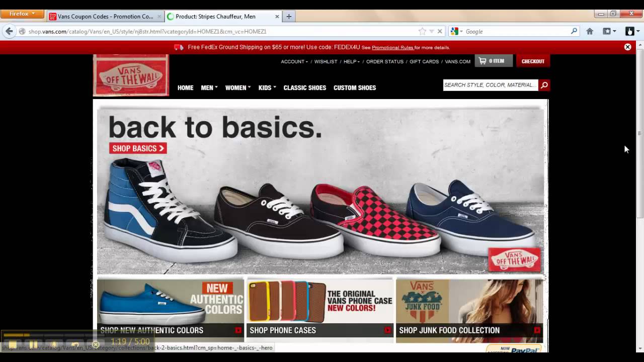Click the blue high-top Sk8-Hi shoe

170,210
